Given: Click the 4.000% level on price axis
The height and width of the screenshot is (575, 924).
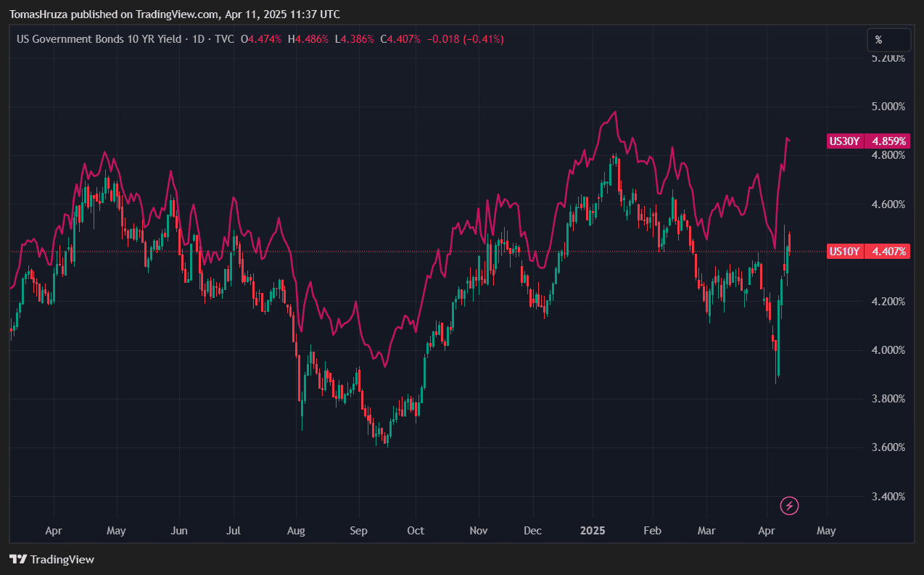Looking at the screenshot, I should [x=887, y=350].
